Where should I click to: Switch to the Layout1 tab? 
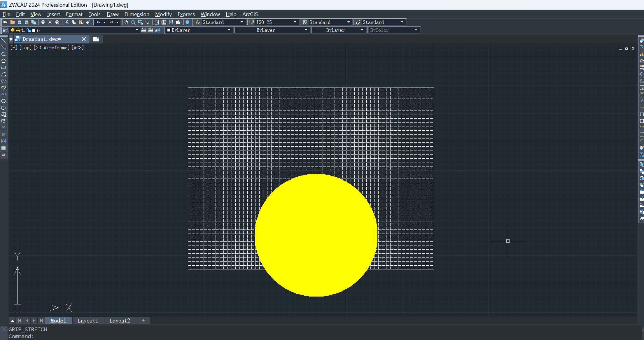click(x=88, y=320)
